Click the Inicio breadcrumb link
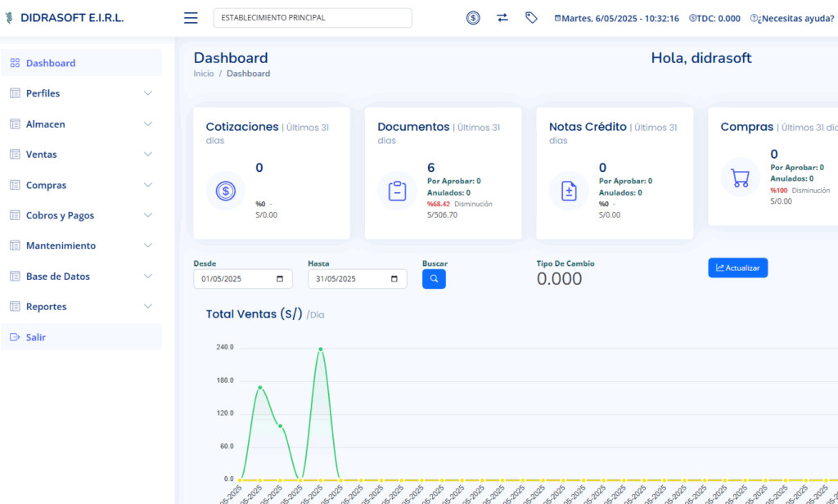The image size is (838, 504). pos(204,74)
